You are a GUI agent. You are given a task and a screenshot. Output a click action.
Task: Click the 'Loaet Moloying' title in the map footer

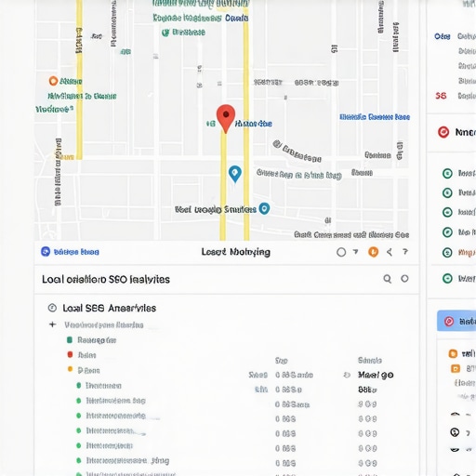[236, 252]
